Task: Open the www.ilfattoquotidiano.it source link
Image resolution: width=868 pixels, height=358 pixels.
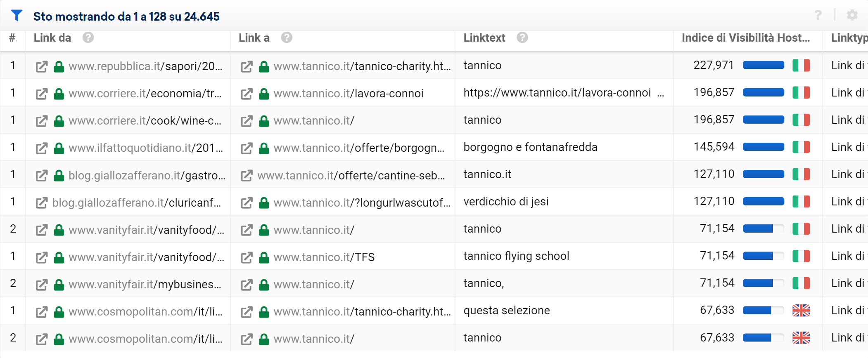Action: 146,148
